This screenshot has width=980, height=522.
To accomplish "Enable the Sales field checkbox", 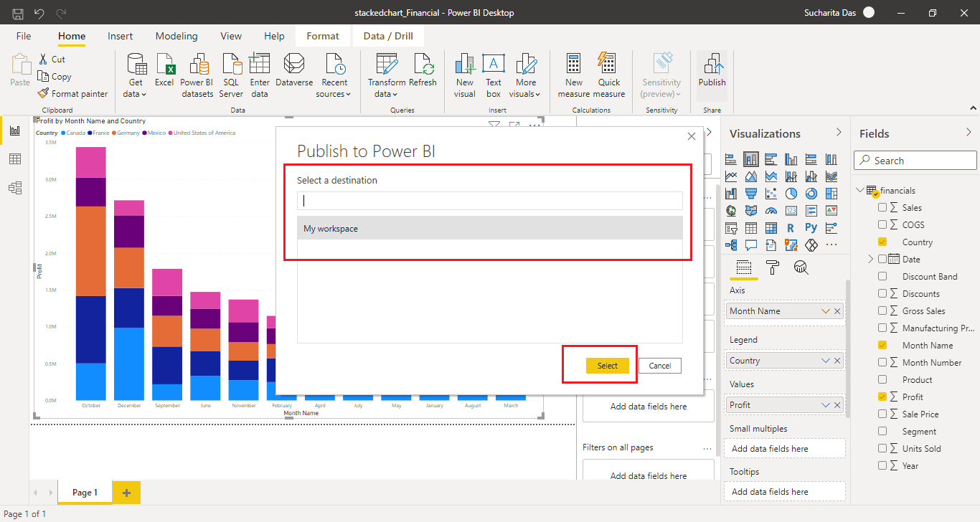I will (882, 207).
